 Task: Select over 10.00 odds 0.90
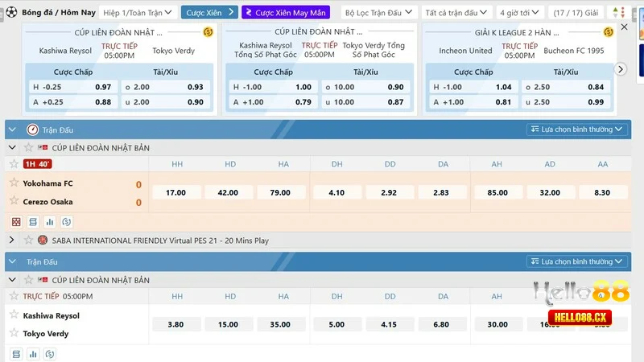[x=365, y=87]
